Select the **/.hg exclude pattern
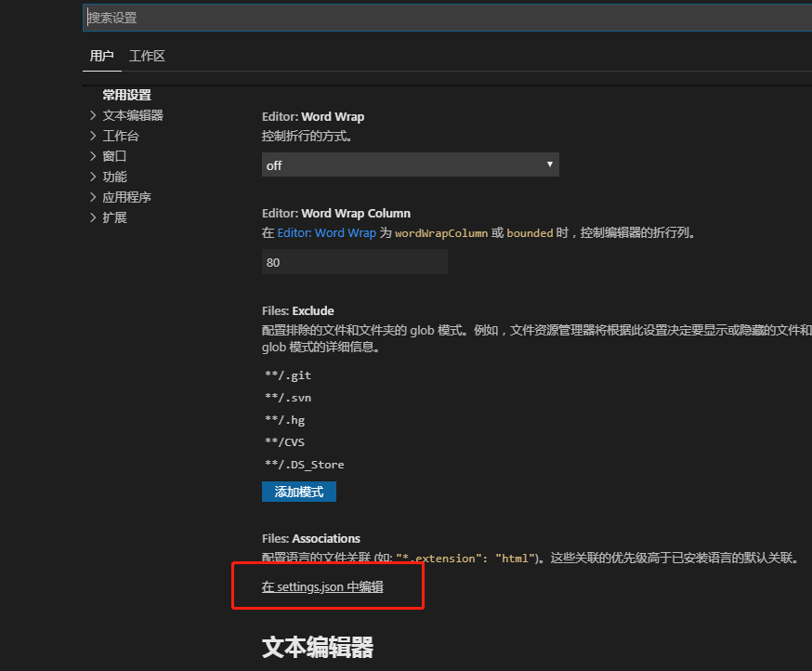Viewport: 812px width, 671px height. (285, 419)
